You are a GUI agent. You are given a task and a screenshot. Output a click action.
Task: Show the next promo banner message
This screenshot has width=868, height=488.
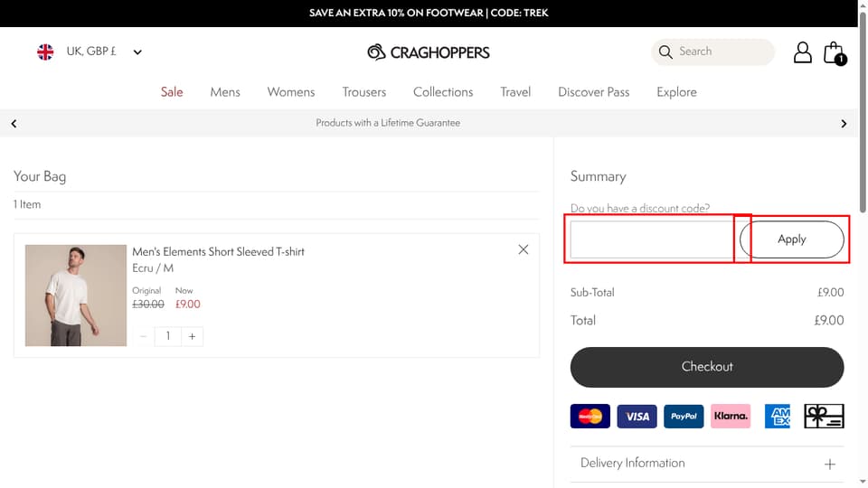tap(844, 124)
